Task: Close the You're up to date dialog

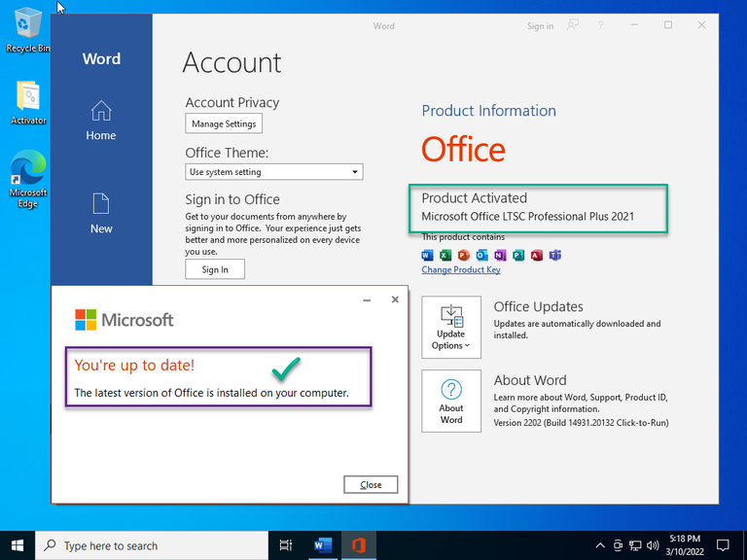Action: pos(371,485)
